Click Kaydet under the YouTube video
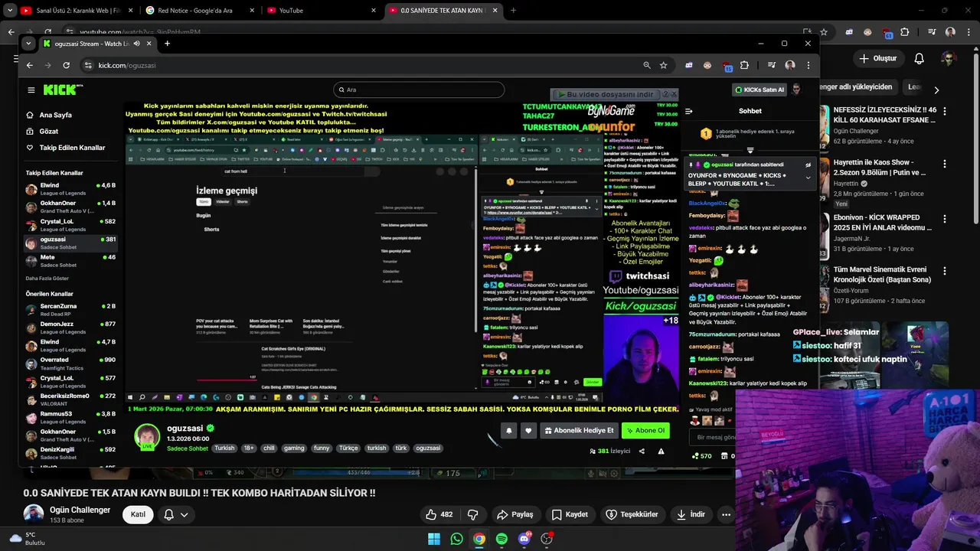Viewport: 980px width, 551px height. tap(570, 514)
